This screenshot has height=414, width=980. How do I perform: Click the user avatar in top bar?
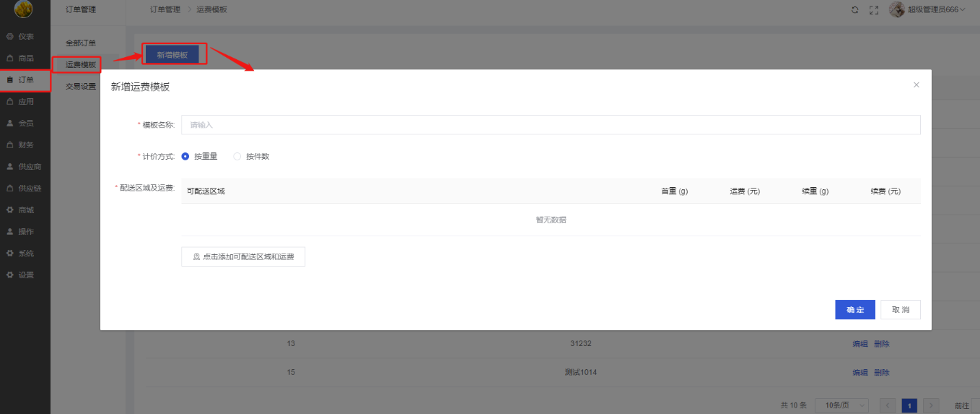click(x=897, y=9)
